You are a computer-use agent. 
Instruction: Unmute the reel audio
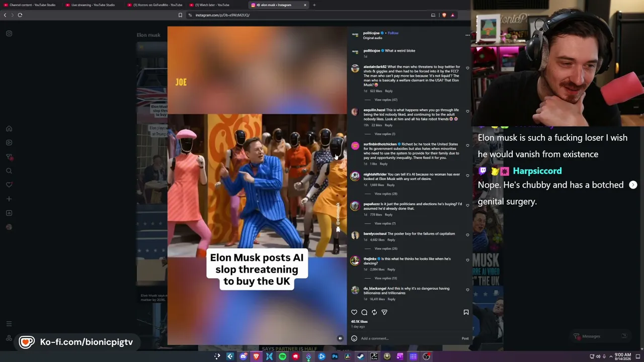pyautogui.click(x=340, y=338)
